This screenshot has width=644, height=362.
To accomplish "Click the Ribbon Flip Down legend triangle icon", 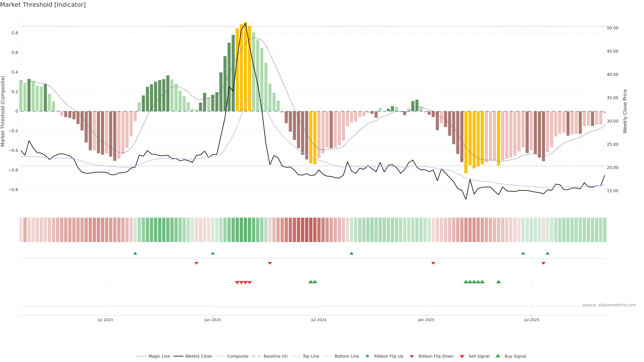I will tap(412, 356).
